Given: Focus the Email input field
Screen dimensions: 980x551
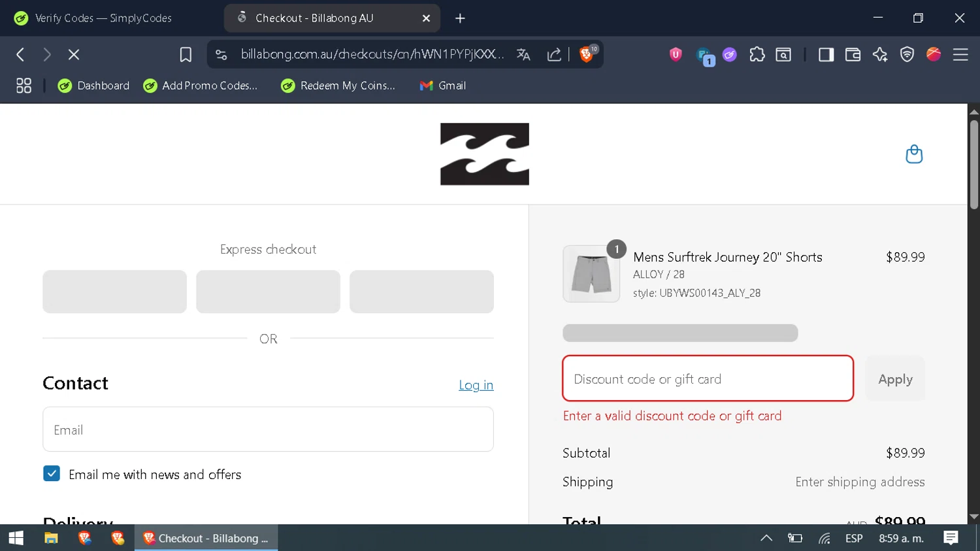Looking at the screenshot, I should [268, 429].
